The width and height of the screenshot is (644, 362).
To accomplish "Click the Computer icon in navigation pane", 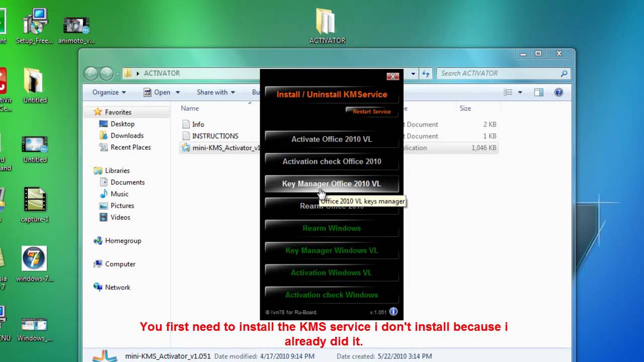I will click(98, 264).
